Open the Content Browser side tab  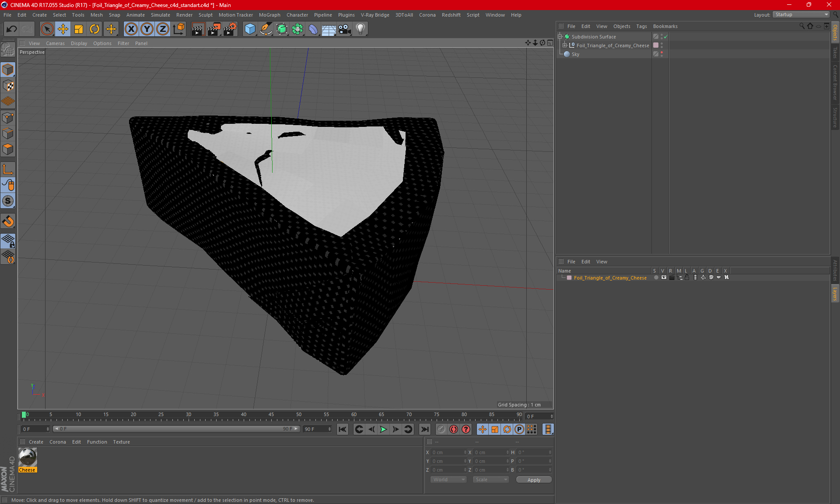coord(835,83)
